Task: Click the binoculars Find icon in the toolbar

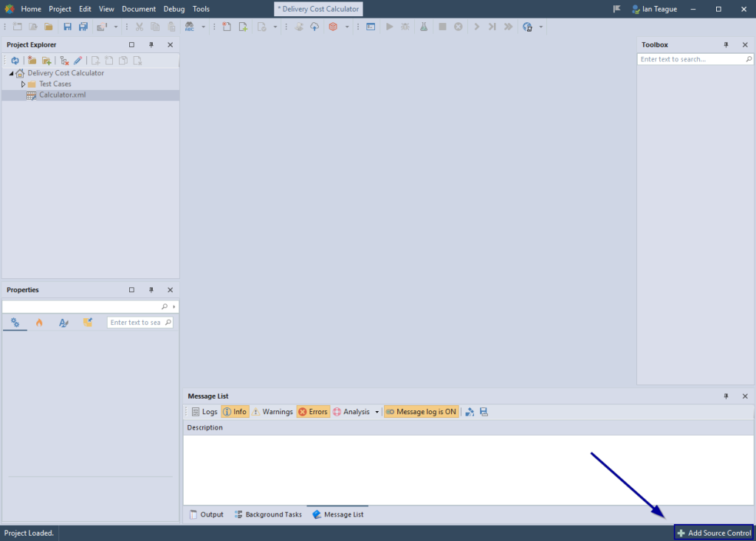Action: point(190,27)
